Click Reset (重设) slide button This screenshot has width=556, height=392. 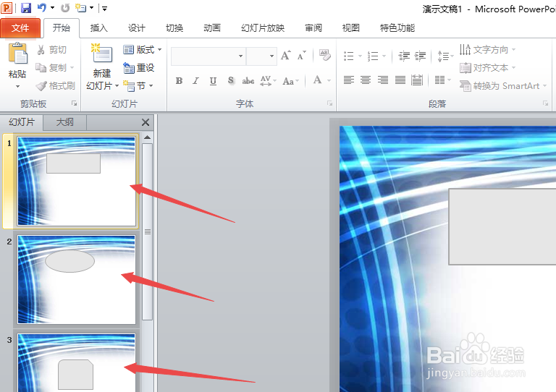point(139,68)
